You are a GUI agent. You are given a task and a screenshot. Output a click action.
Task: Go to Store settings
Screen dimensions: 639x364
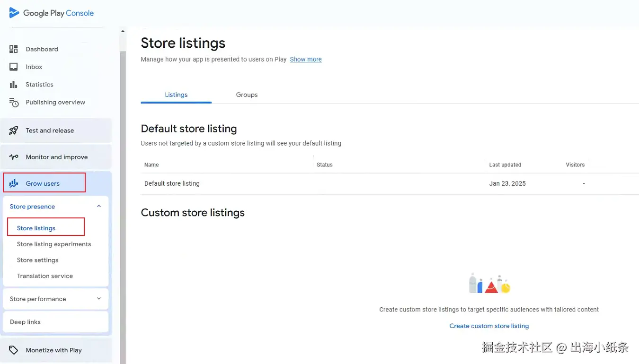click(x=38, y=260)
